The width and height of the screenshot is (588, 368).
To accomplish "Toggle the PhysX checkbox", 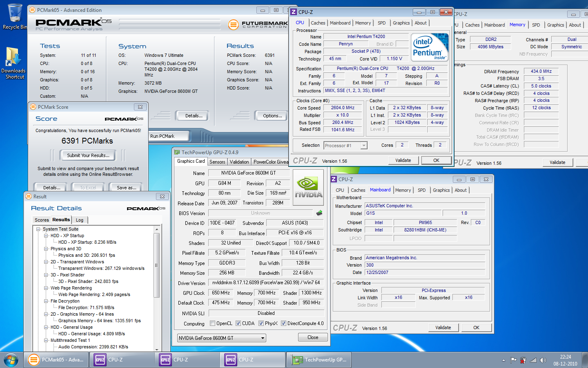I will pyautogui.click(x=261, y=323).
